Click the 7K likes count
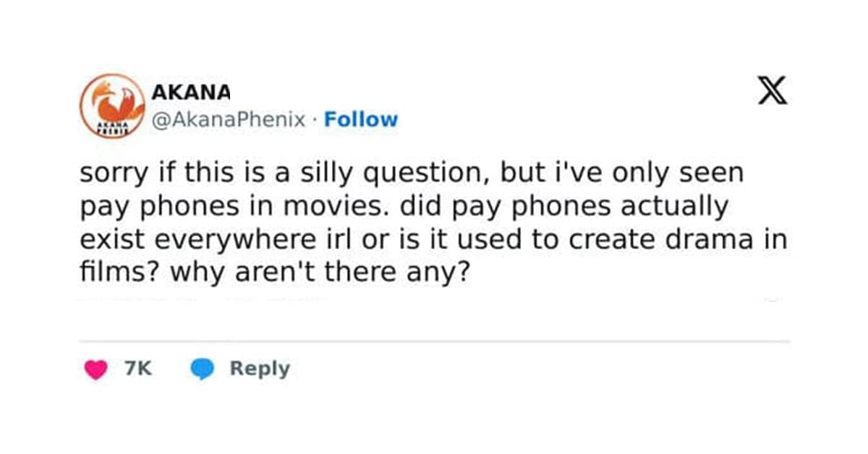Screen dimensions: 868x454 point(138,369)
